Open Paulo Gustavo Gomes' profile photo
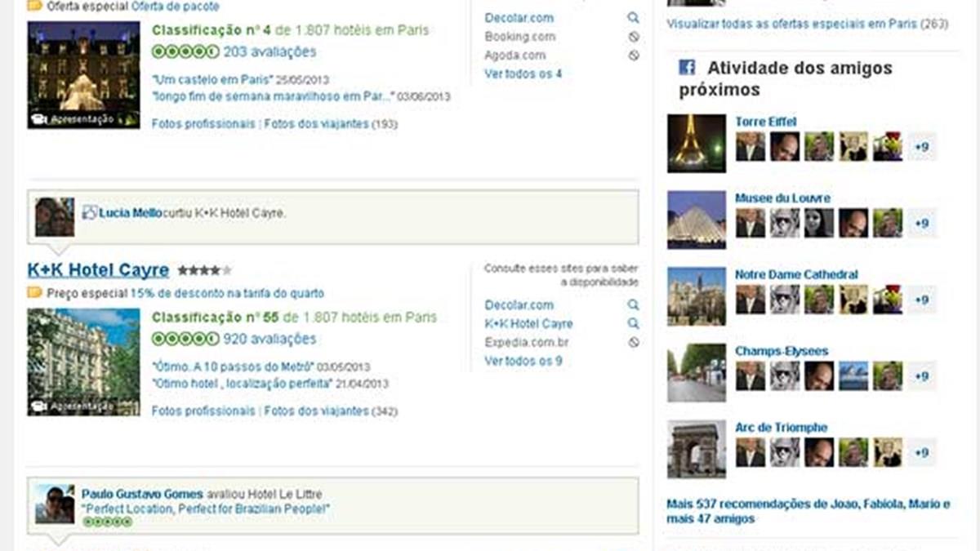This screenshot has width=980, height=551. [x=55, y=504]
